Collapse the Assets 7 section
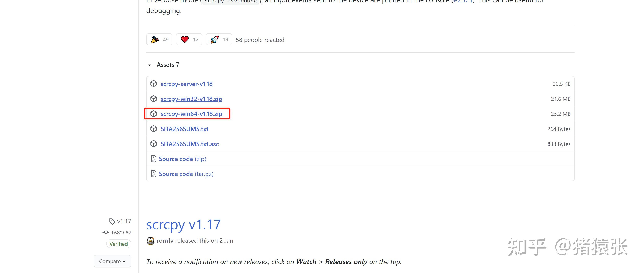This screenshot has height=273, width=644. pos(150,65)
